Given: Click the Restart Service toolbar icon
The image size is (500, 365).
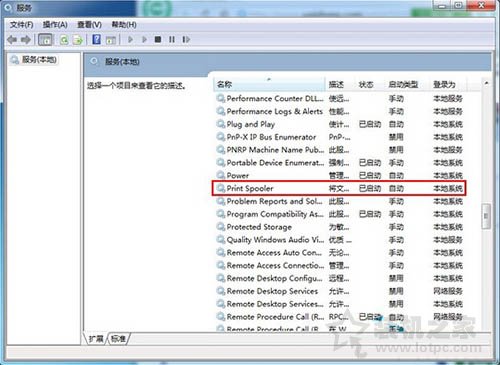Looking at the screenshot, I should [x=186, y=40].
